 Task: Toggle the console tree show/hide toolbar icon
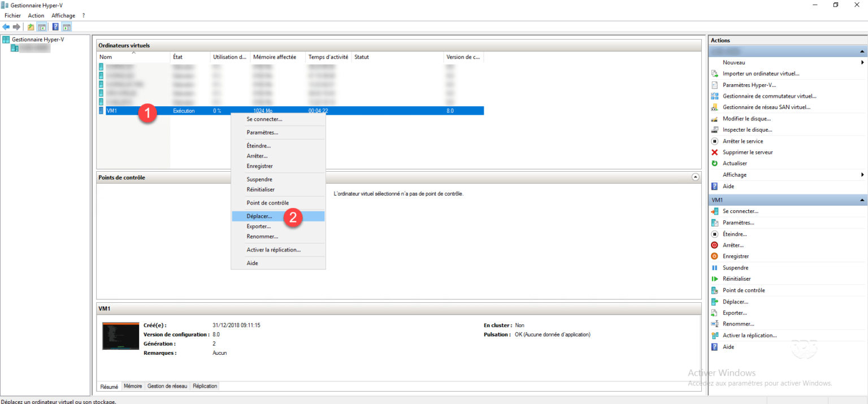coord(41,27)
